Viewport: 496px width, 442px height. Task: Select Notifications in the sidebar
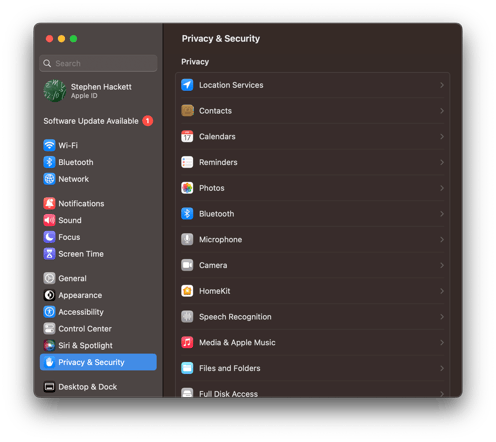pyautogui.click(x=98, y=203)
